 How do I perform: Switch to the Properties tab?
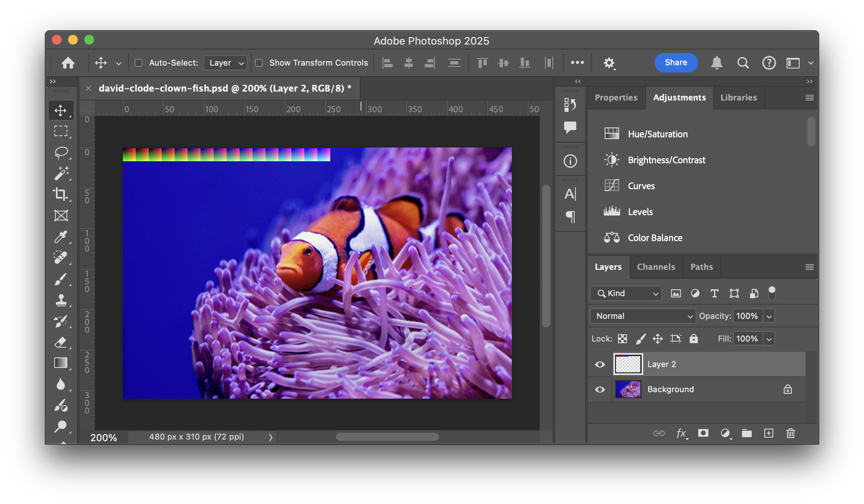click(x=616, y=98)
